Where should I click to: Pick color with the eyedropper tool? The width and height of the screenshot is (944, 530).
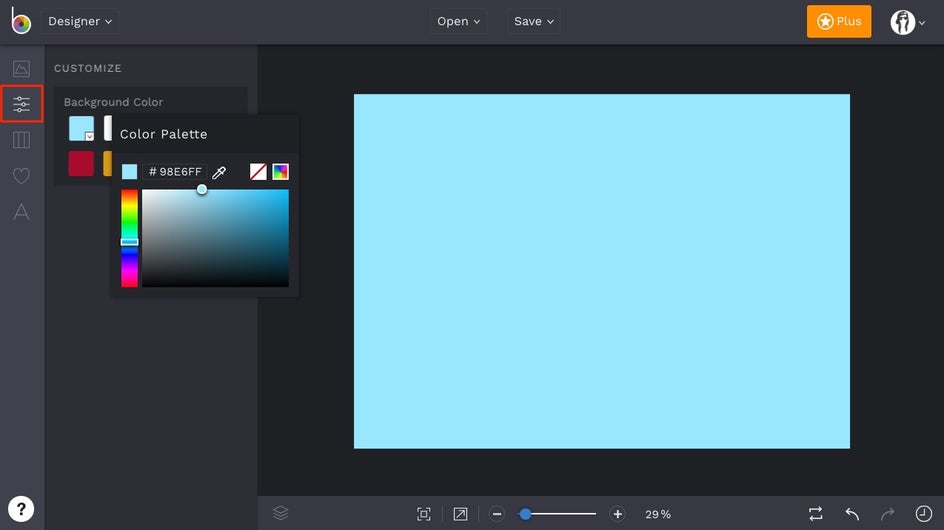(x=219, y=172)
